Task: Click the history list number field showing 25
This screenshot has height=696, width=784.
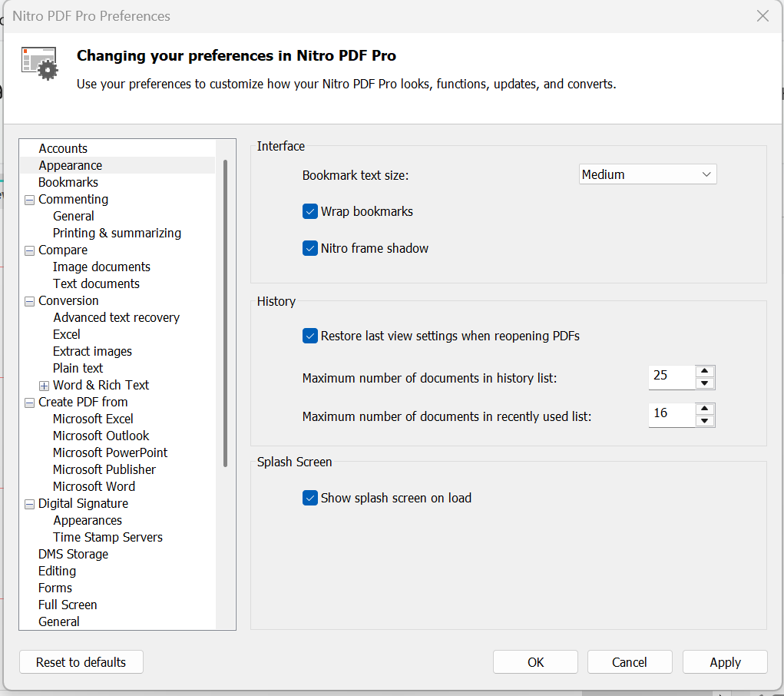Action: [x=671, y=376]
